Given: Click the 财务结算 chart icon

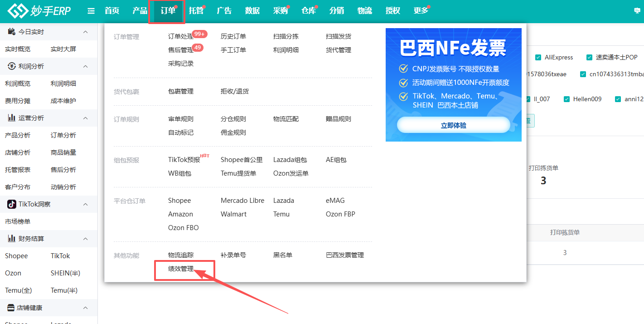Looking at the screenshot, I should [11, 239].
